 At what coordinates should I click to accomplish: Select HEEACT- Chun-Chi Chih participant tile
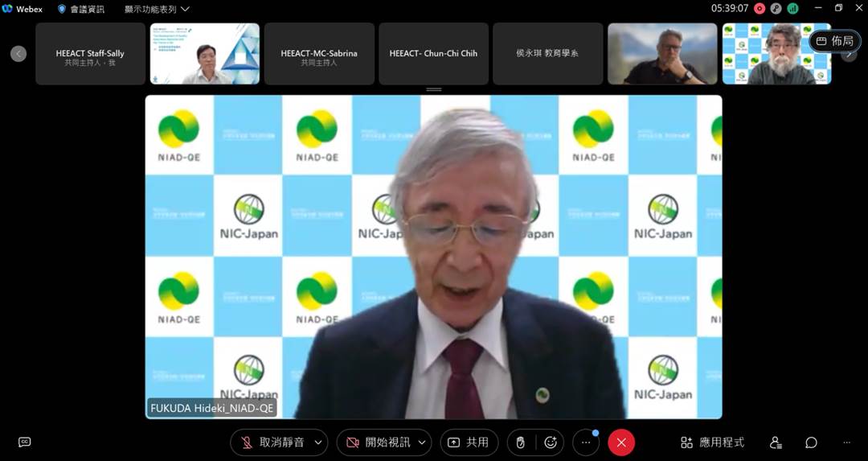tap(433, 54)
